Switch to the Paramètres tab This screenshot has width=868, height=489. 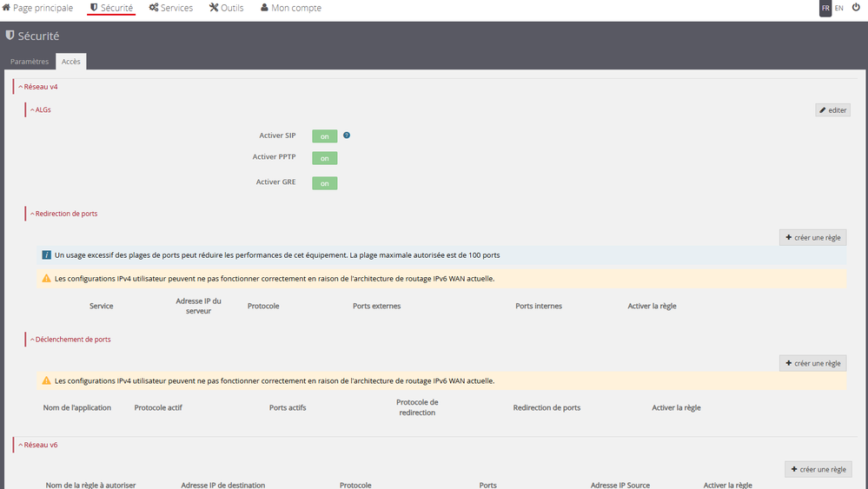[29, 62]
